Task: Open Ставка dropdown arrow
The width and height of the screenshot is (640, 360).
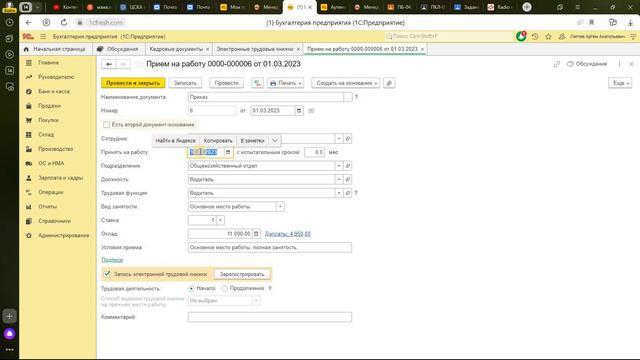Action: coord(220,220)
